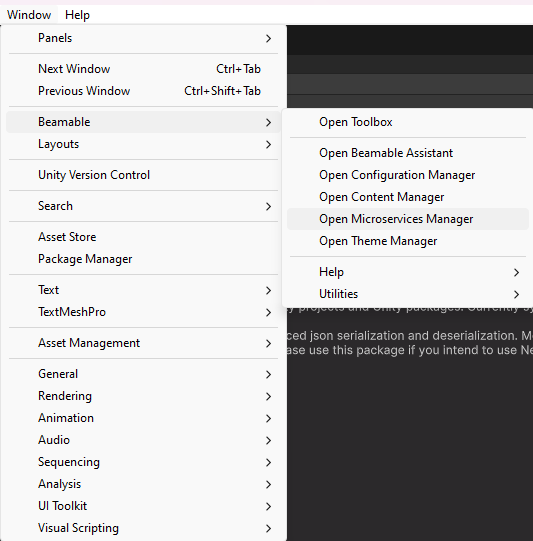Expand the Sequencing submenu

[x=143, y=462]
